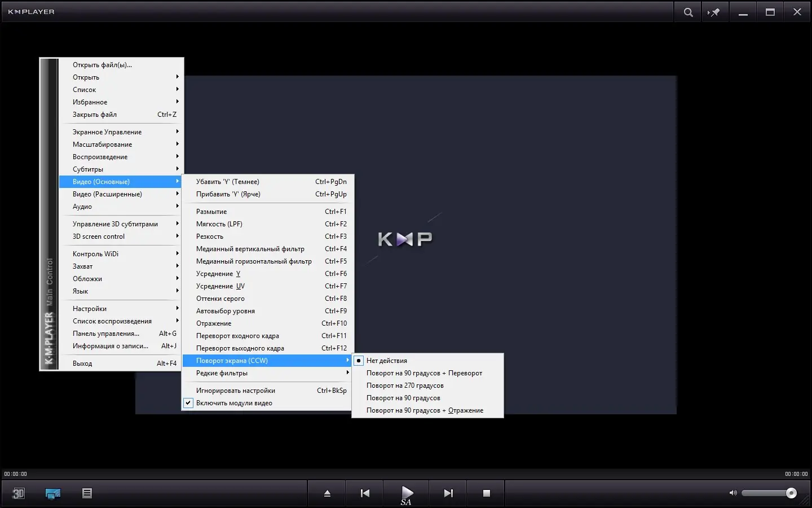Screen dimensions: 812x508
Task: Start playback with the Play button
Action: (407, 493)
